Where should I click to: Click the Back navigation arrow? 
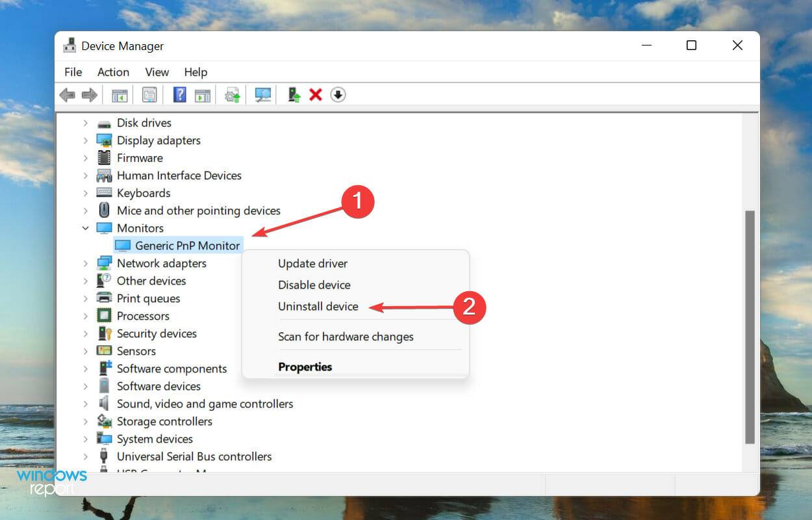click(x=67, y=94)
